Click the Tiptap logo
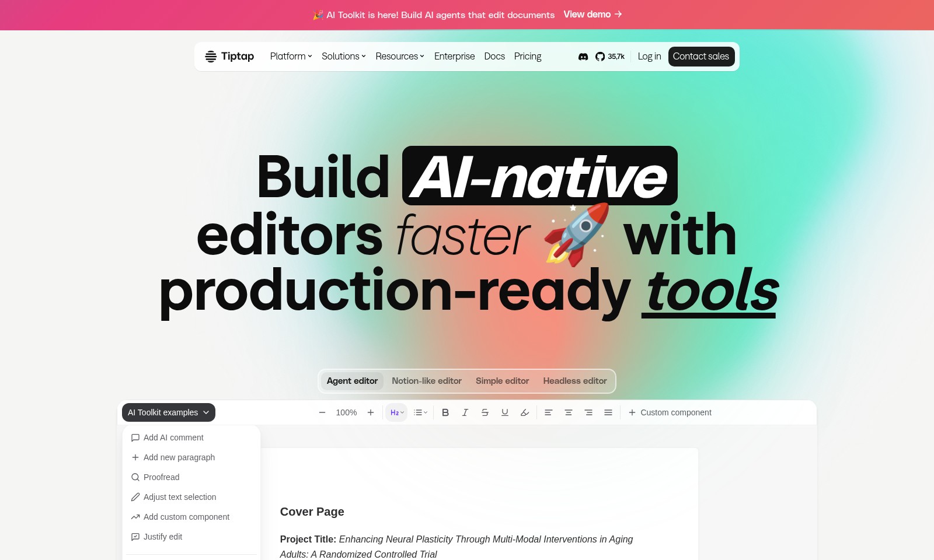Image resolution: width=934 pixels, height=560 pixels. click(229, 57)
